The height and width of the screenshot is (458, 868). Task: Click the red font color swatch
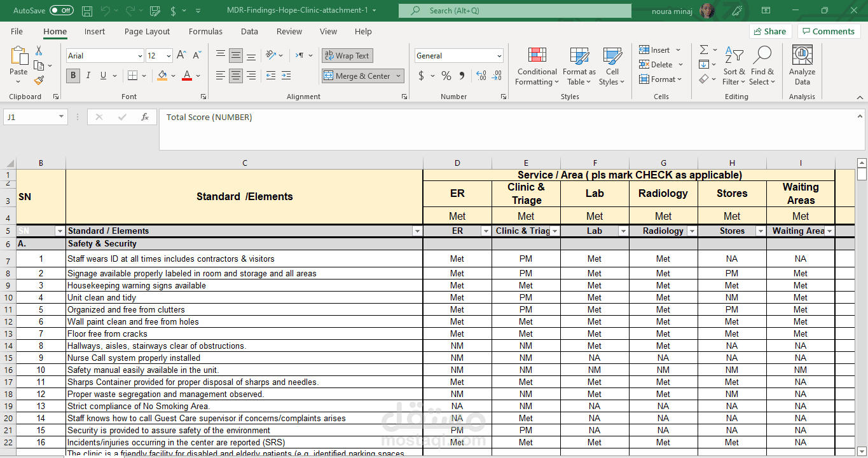pos(187,76)
